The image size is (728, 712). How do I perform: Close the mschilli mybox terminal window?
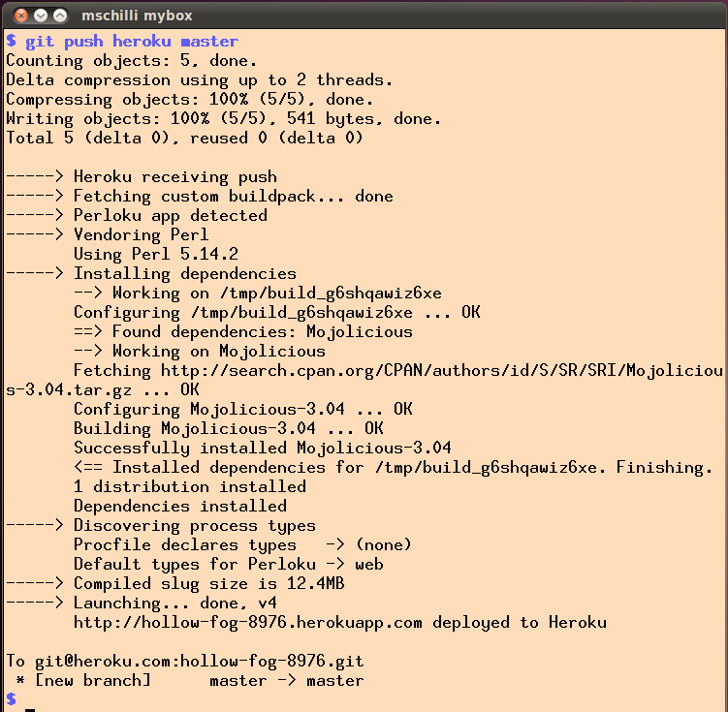(21, 15)
